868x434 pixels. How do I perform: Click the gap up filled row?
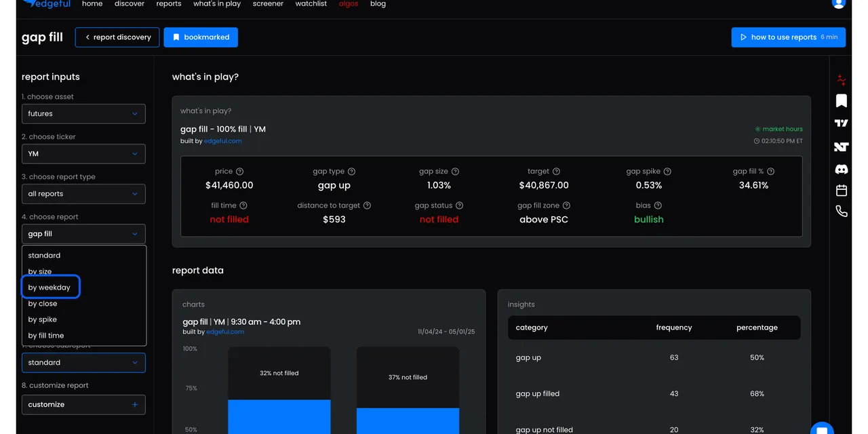click(x=654, y=394)
